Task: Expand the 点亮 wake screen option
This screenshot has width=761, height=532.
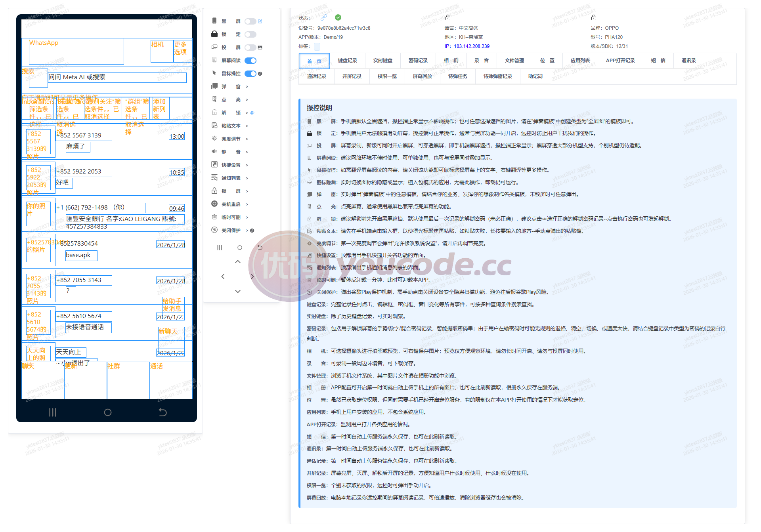Action: point(247,100)
